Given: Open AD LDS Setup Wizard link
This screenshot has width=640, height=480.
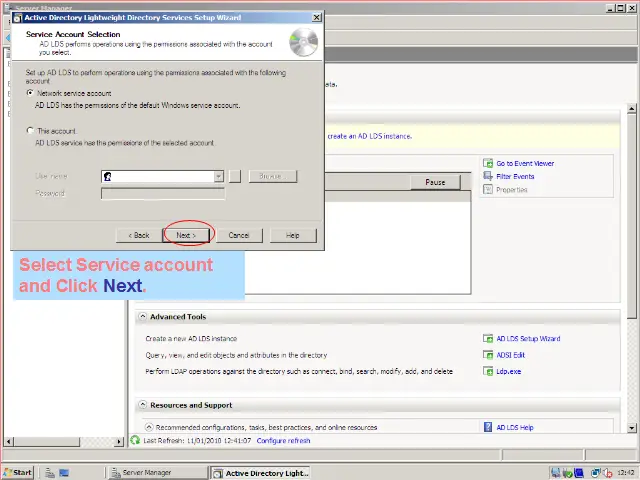Looking at the screenshot, I should pos(528,338).
